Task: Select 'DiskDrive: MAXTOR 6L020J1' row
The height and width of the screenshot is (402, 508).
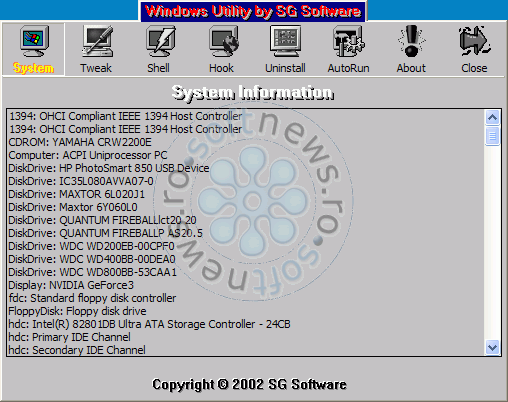Action: click(245, 194)
